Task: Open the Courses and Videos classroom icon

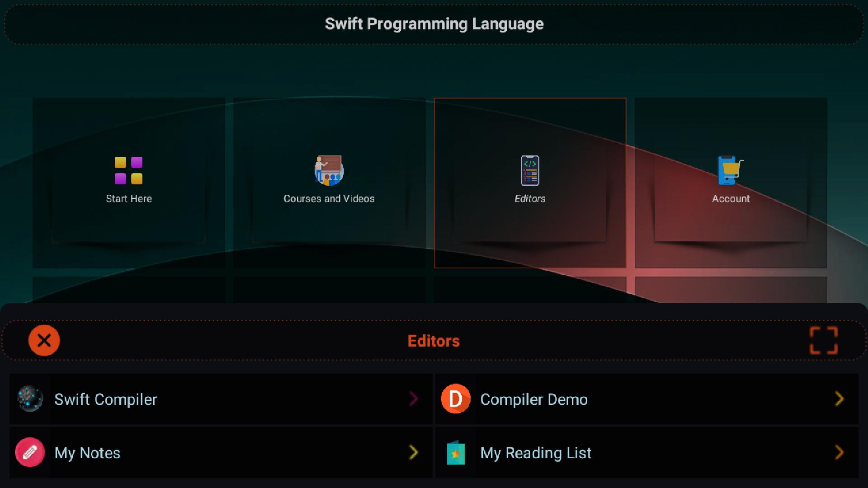Action: tap(329, 171)
